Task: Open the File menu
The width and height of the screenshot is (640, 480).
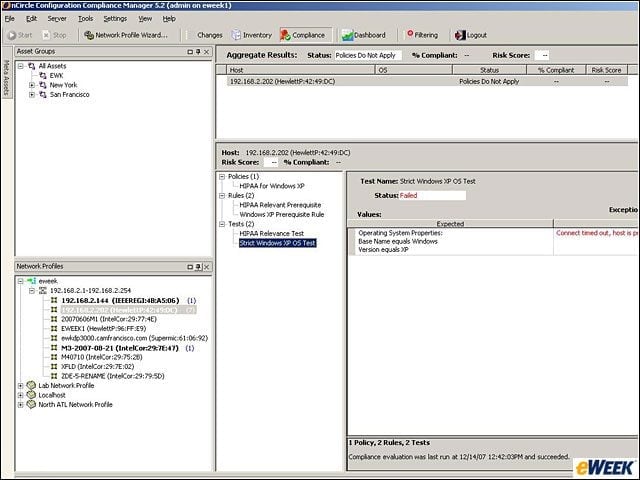Action: click(x=9, y=19)
